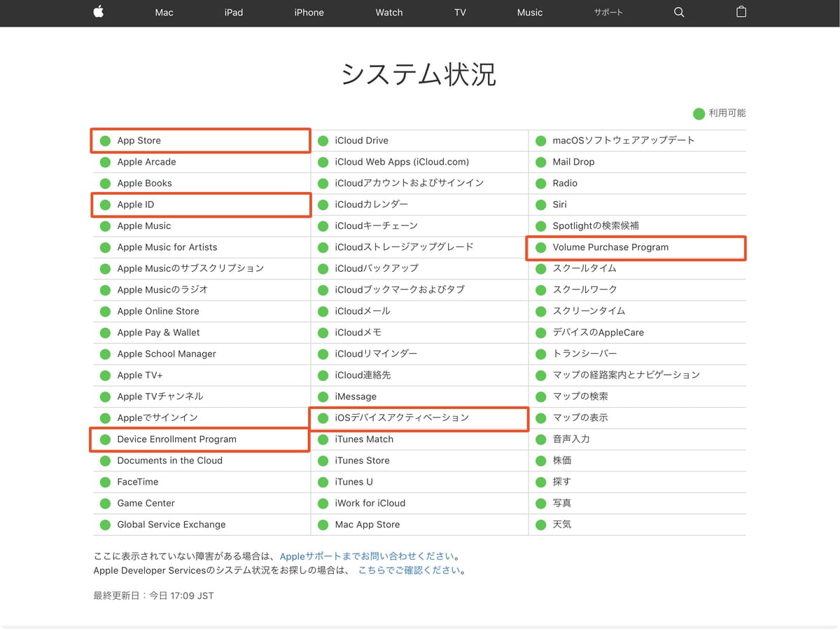This screenshot has height=629, width=840.
Task: Open the TV navigation item
Action: coord(460,13)
